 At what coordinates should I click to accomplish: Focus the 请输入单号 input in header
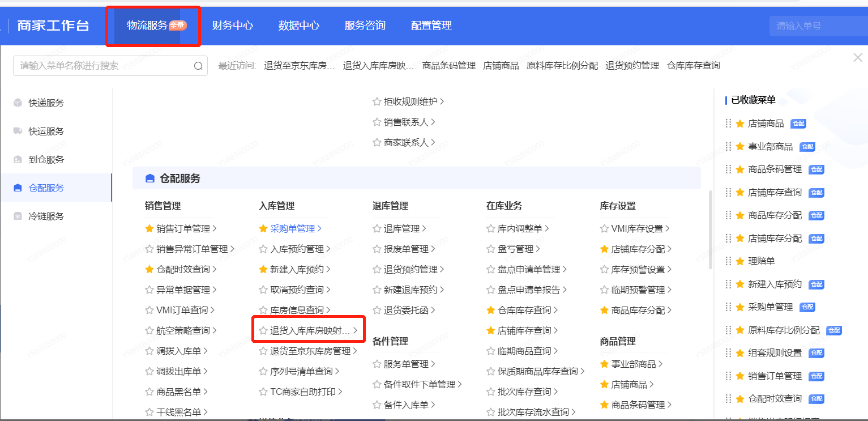818,25
